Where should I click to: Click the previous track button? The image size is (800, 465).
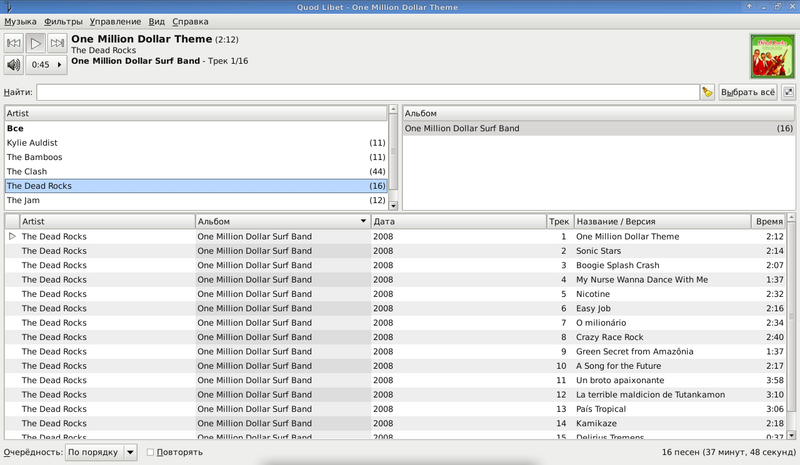tap(14, 43)
